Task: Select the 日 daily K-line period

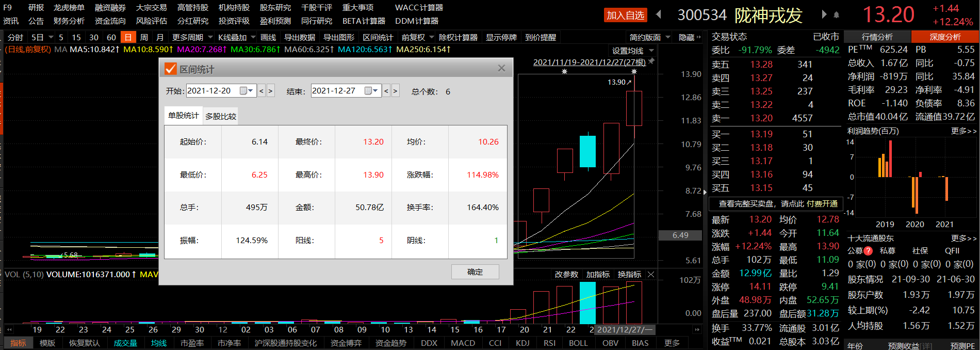Action: pos(128,37)
